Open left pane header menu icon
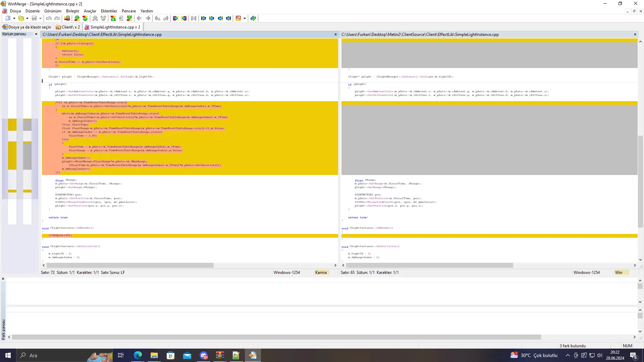644x362 pixels. (335, 35)
